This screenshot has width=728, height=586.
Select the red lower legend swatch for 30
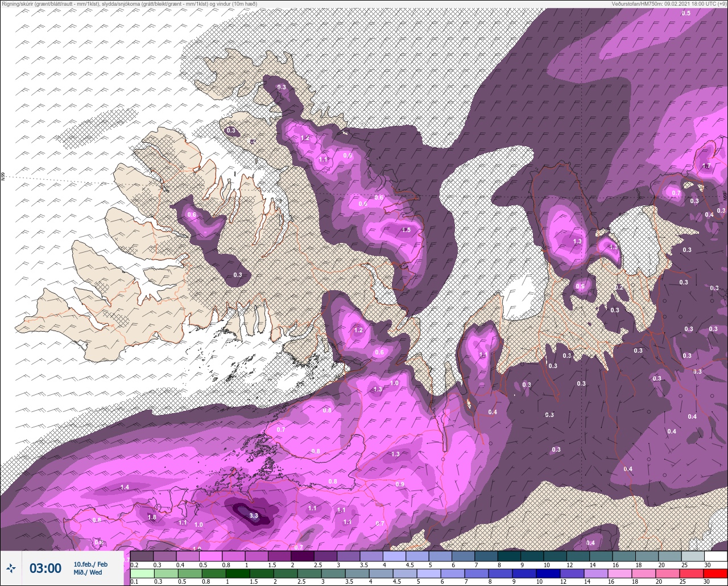coord(715,573)
